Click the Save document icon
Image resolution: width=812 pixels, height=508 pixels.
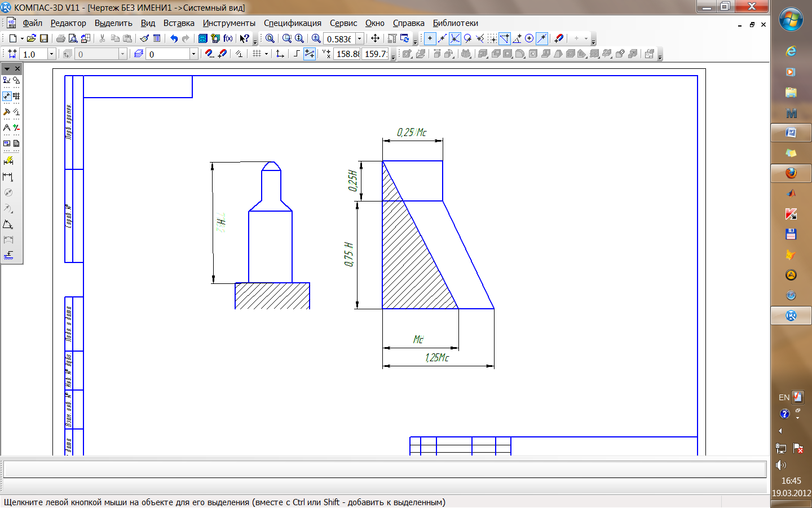(44, 38)
